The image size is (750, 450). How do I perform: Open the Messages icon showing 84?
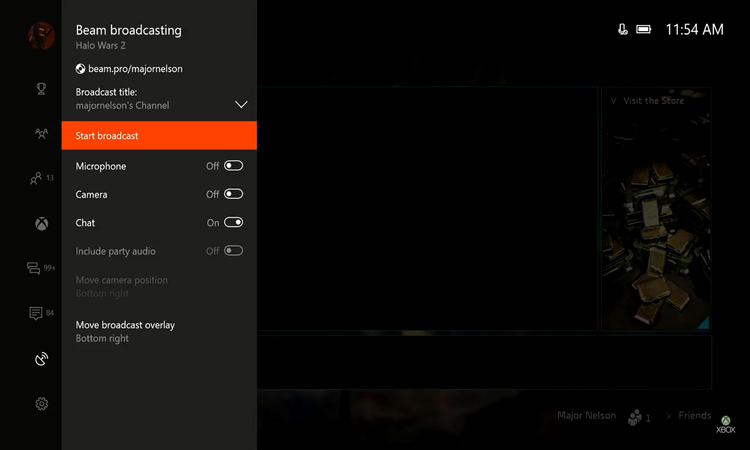tap(37, 313)
